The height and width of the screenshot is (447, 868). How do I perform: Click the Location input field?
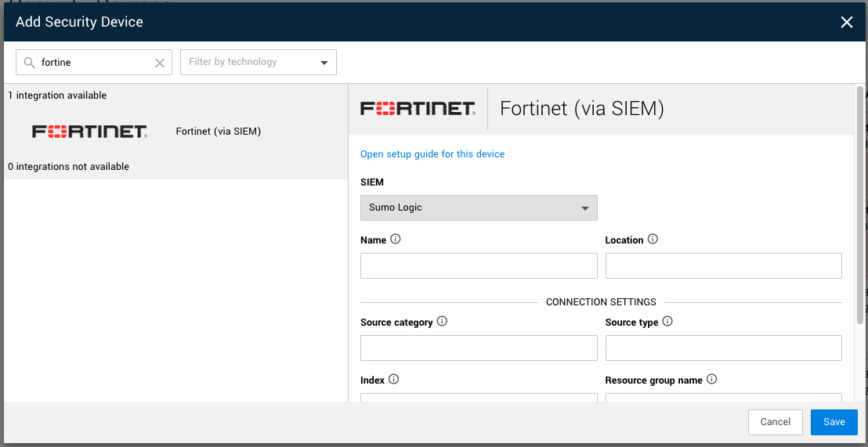point(724,265)
